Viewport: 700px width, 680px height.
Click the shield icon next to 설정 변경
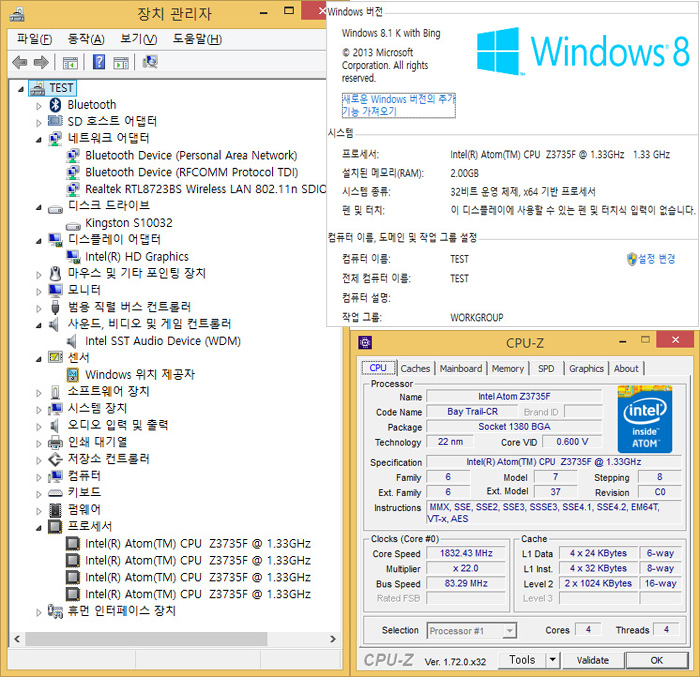(631, 259)
